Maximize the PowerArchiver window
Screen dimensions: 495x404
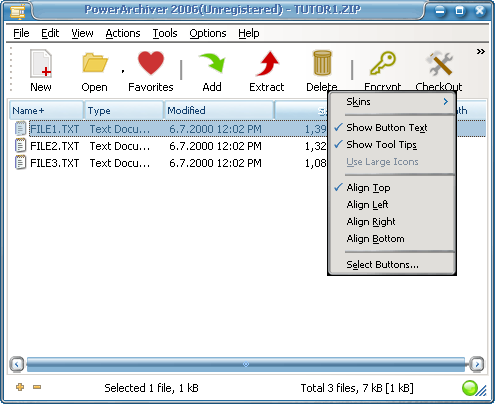[460, 11]
